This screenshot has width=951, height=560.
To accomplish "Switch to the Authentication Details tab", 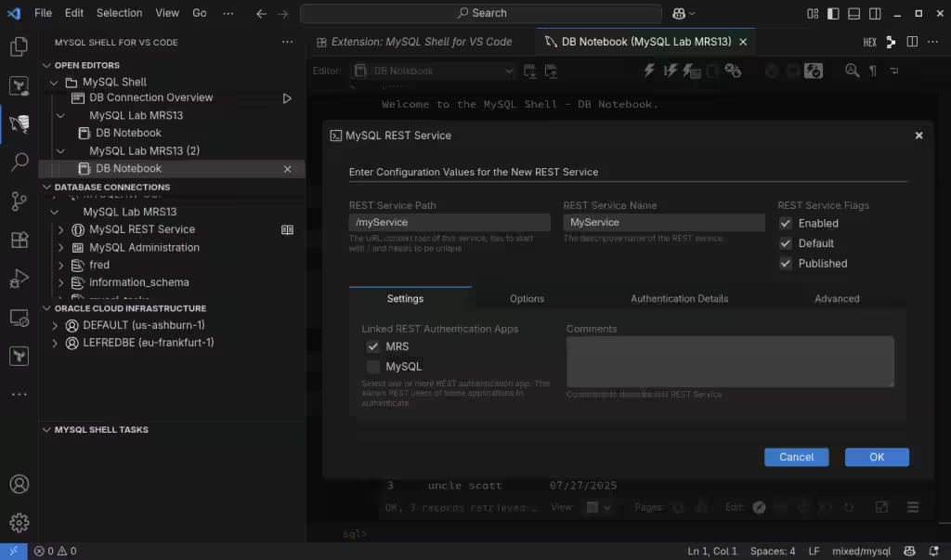I will coord(679,299).
